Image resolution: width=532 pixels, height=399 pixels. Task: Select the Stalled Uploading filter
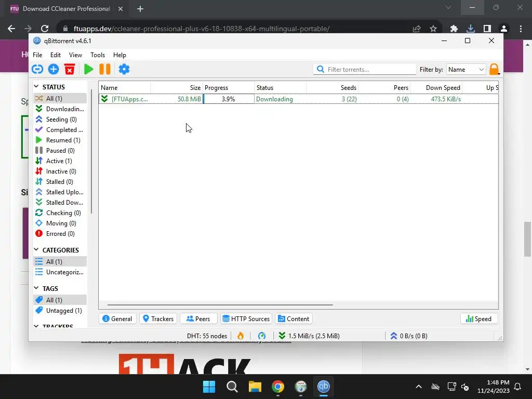(60, 192)
